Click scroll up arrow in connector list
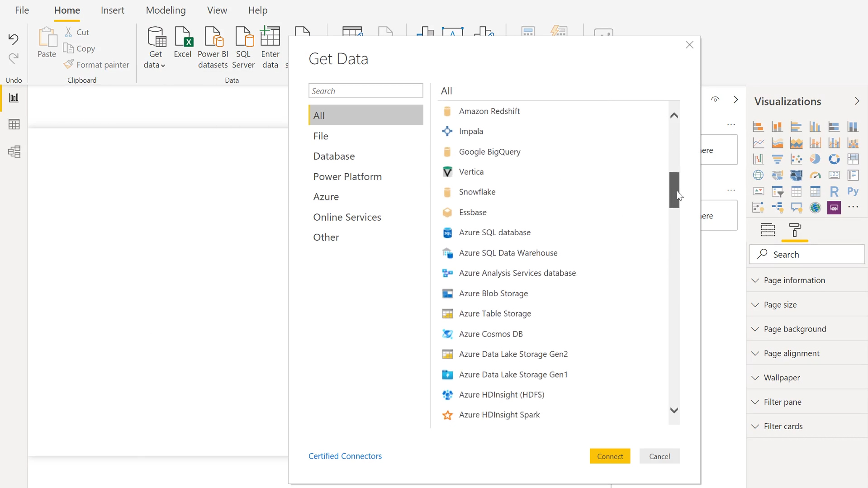 point(674,115)
